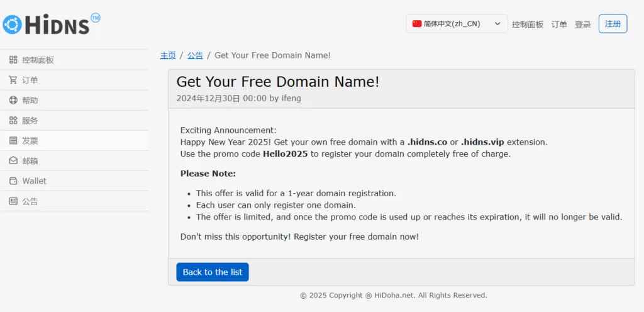Open 控制面板 in the top navigation

tap(528, 25)
